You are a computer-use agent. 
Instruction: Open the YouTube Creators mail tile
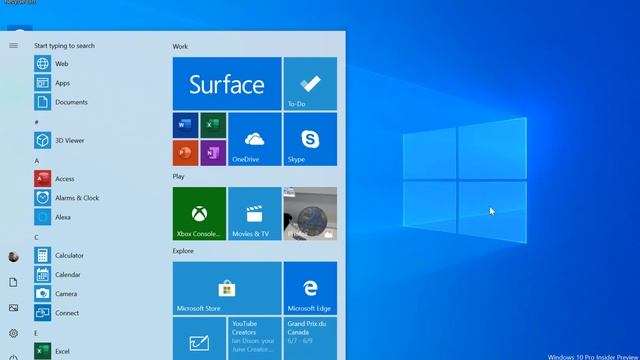pyautogui.click(x=255, y=339)
